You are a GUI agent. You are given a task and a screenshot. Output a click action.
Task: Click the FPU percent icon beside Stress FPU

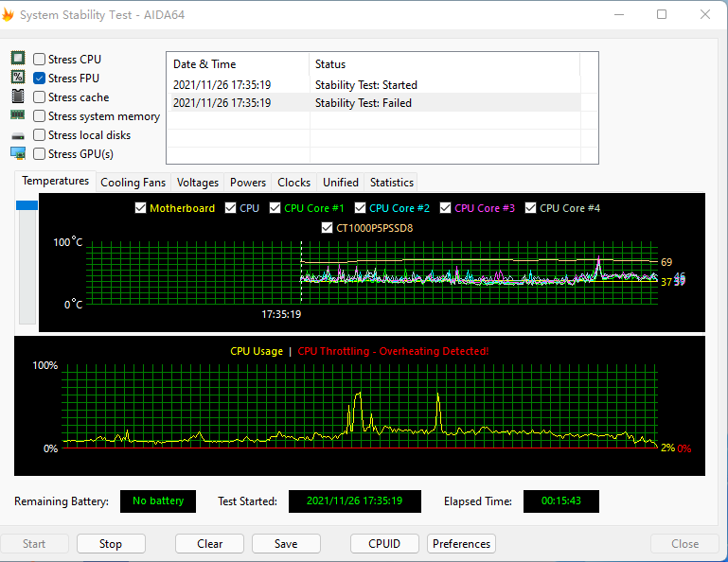(x=17, y=78)
